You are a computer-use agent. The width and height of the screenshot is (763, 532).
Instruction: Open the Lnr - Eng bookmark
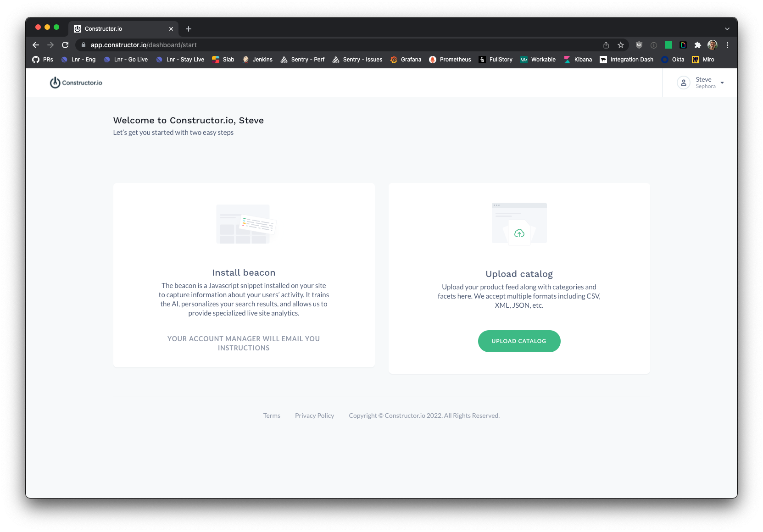click(x=78, y=60)
